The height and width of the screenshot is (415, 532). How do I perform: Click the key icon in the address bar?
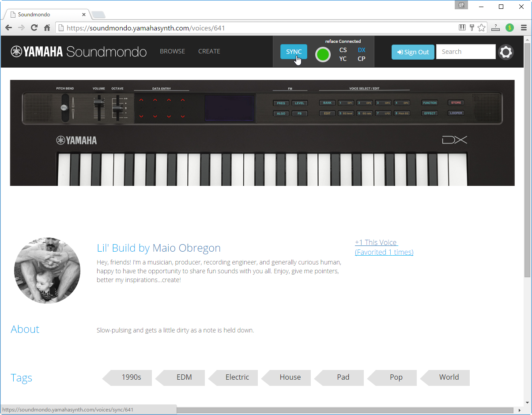[472, 28]
